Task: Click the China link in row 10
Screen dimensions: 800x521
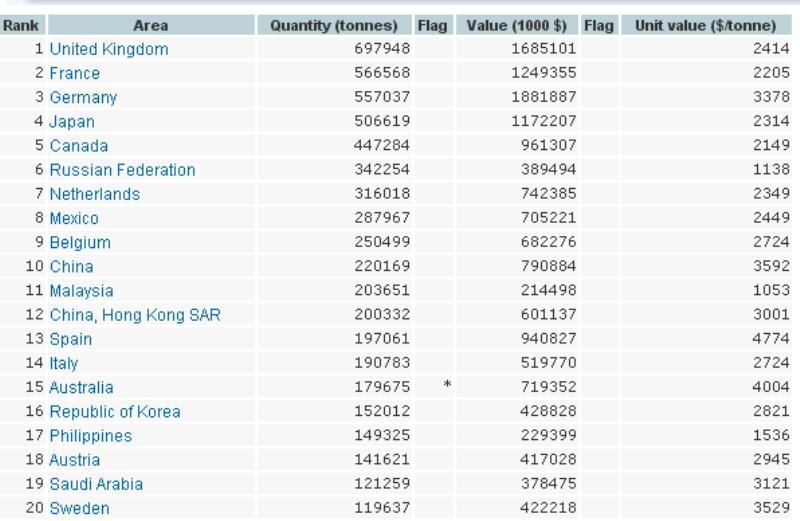Action: (71, 266)
